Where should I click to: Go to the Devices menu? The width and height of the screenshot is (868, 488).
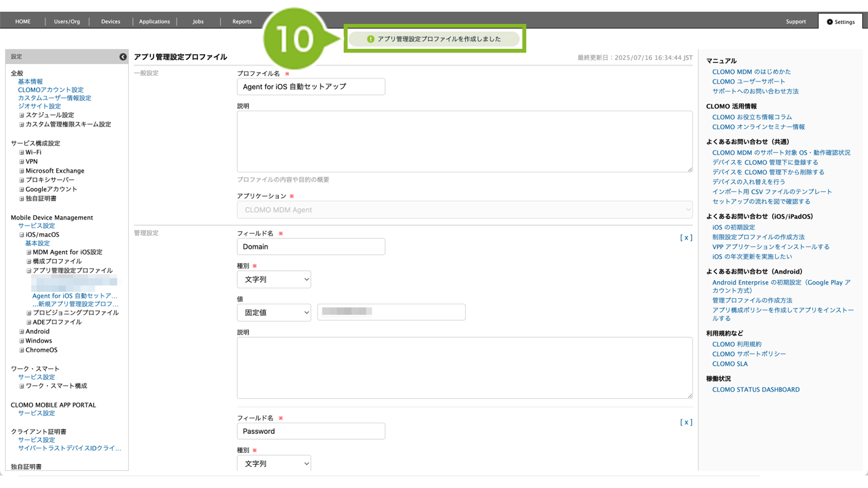[110, 21]
